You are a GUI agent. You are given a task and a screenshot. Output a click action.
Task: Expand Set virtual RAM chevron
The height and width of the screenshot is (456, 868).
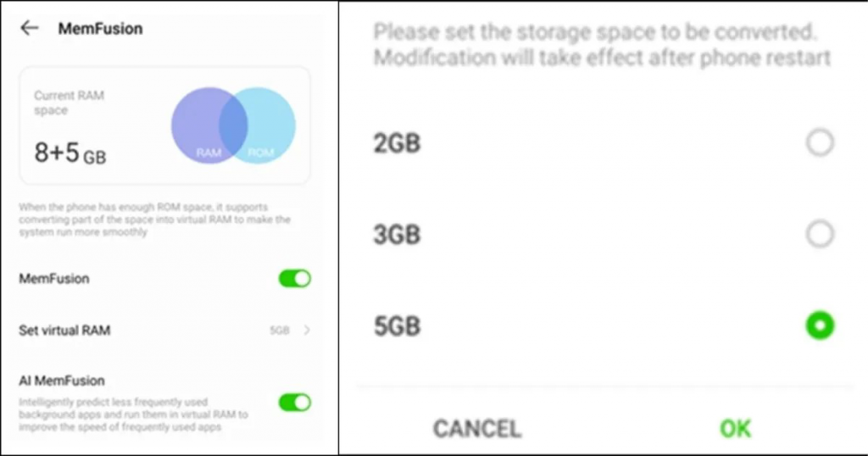[x=306, y=330]
